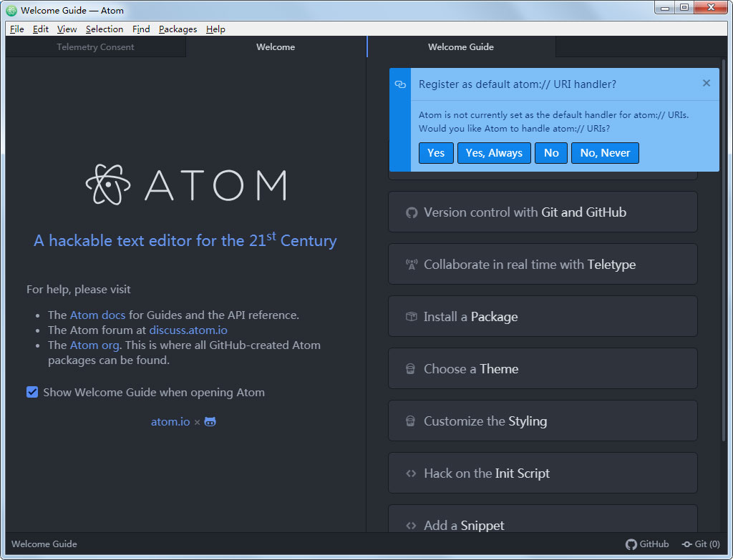Open the Atom docs link
733x560 pixels.
click(97, 315)
